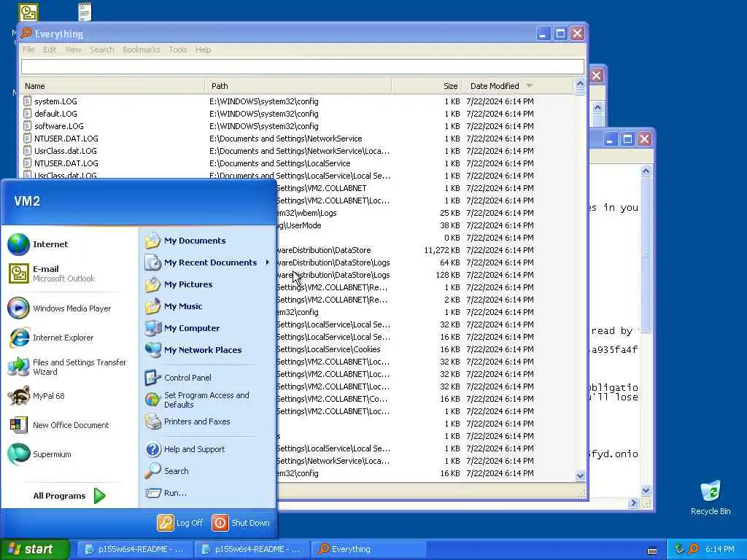This screenshot has height=560, width=747.
Task: Open the File menu in Everything
Action: click(x=28, y=50)
